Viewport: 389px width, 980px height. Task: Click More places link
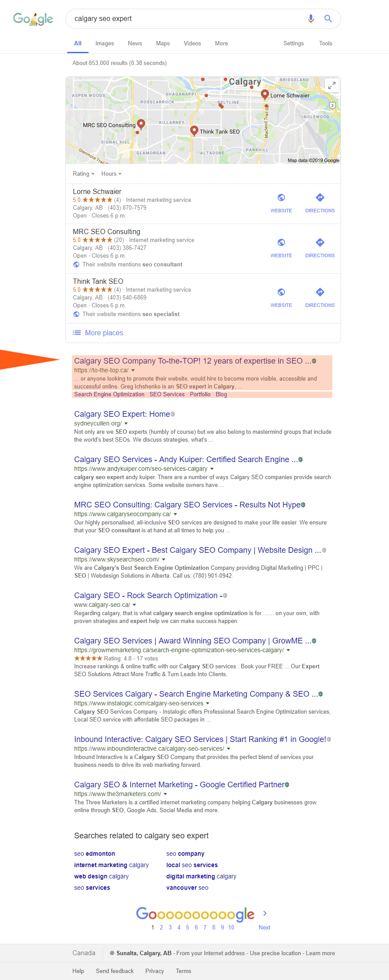coord(104,333)
